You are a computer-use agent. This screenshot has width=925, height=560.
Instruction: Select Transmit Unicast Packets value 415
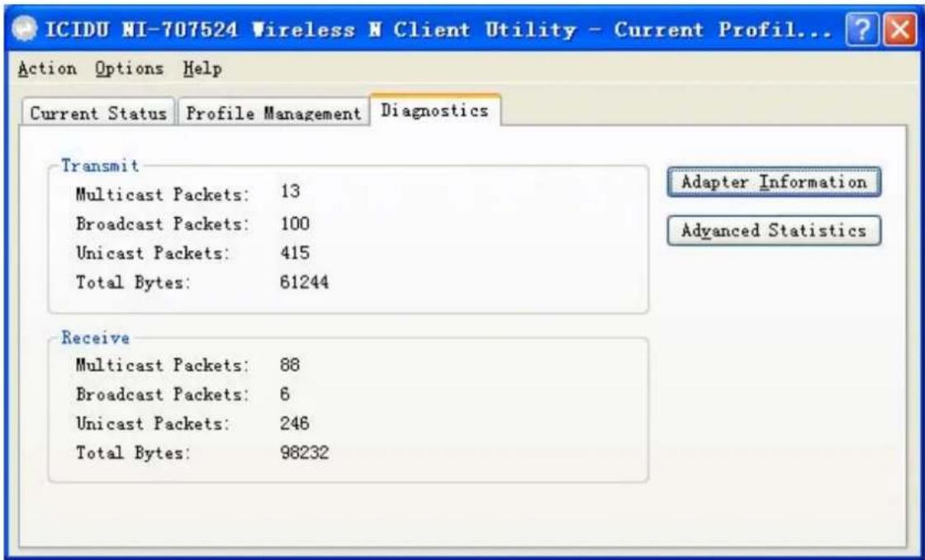point(295,253)
